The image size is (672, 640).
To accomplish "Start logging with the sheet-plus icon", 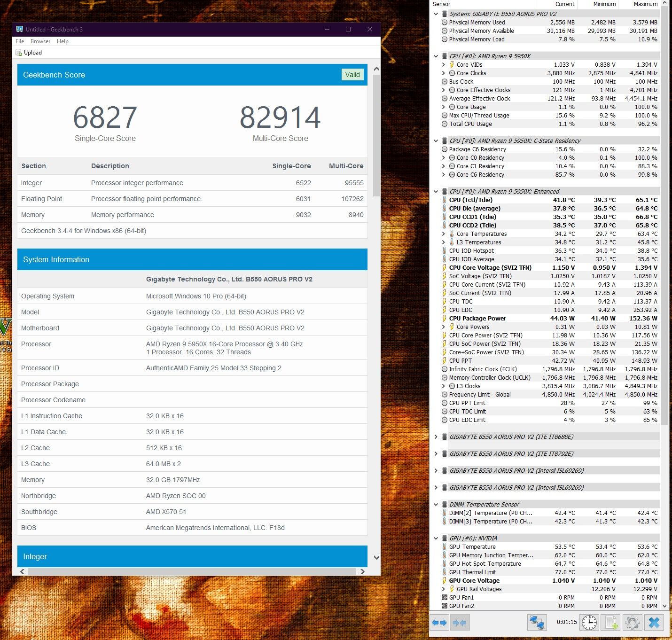I will (x=610, y=623).
